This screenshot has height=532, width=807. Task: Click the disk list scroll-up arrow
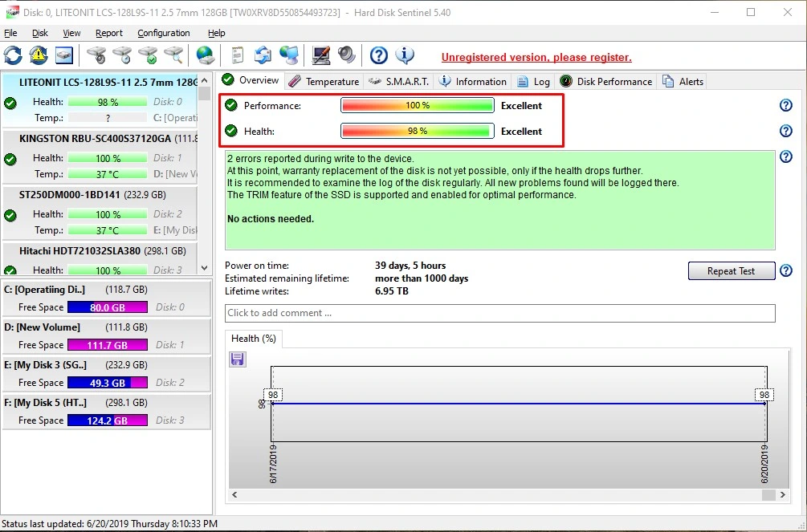click(204, 81)
